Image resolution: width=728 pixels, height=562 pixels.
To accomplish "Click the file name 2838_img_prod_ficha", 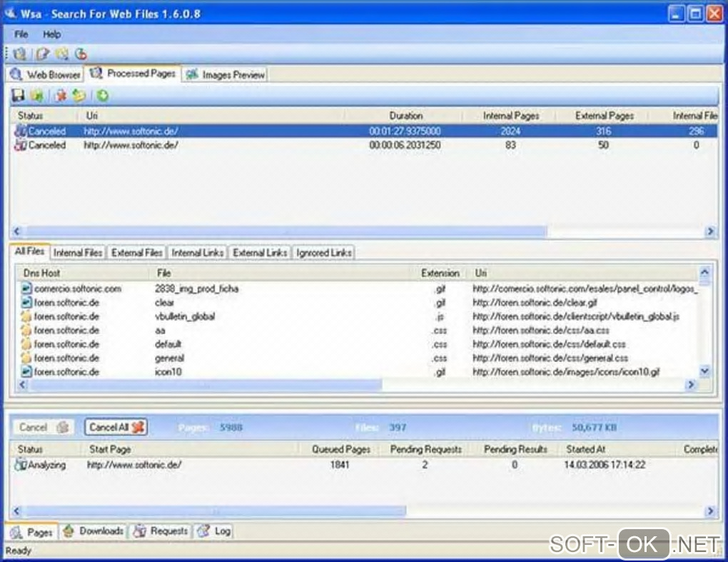I will point(196,288).
